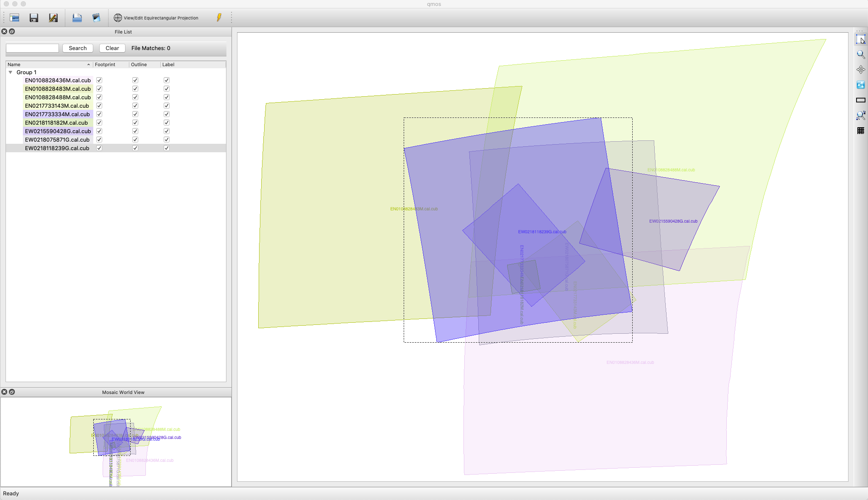Screen dimensions: 868x500
Task: Activate the control network tool
Action: coord(860,85)
